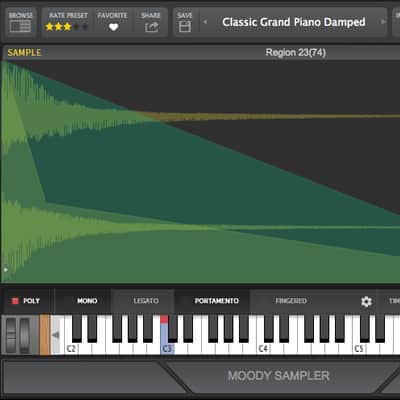Viewport: 400px width, 400px height.
Task: Play the C5 key on keyboard
Action: 358,349
